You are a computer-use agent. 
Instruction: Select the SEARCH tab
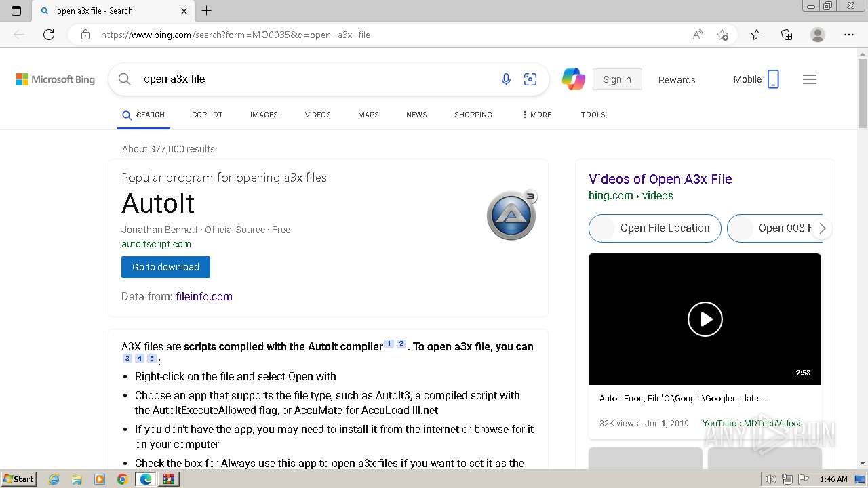[143, 115]
